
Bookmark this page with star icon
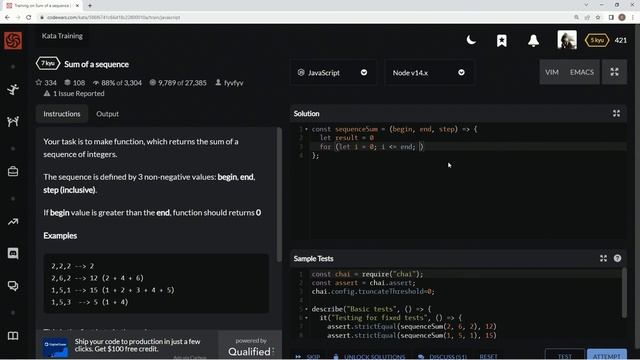598,17
